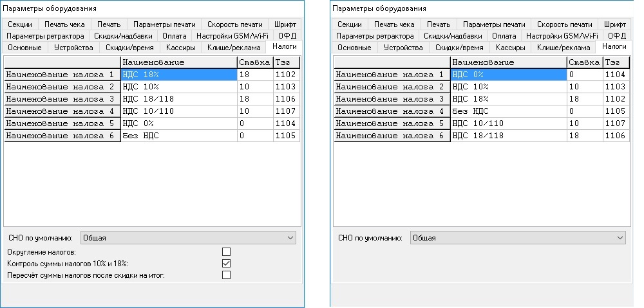Switch to "ОФД" tab in left dialog
The height and width of the screenshot is (308, 644).
(x=287, y=36)
